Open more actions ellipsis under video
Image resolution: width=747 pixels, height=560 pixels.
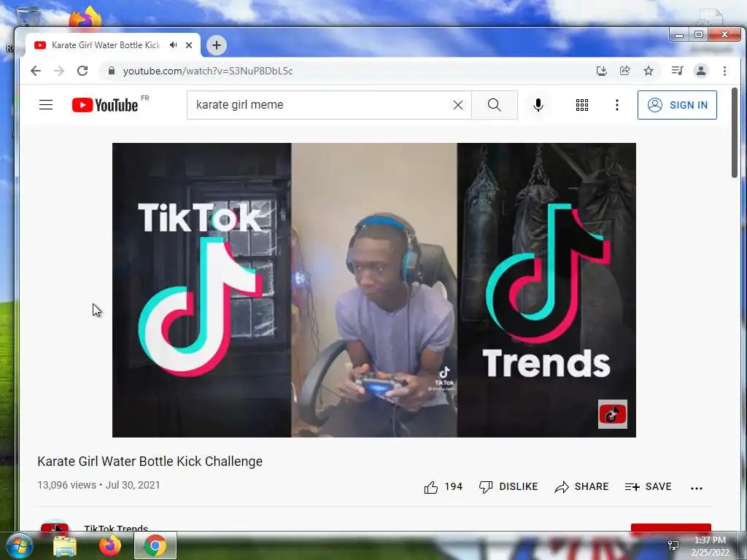697,488
